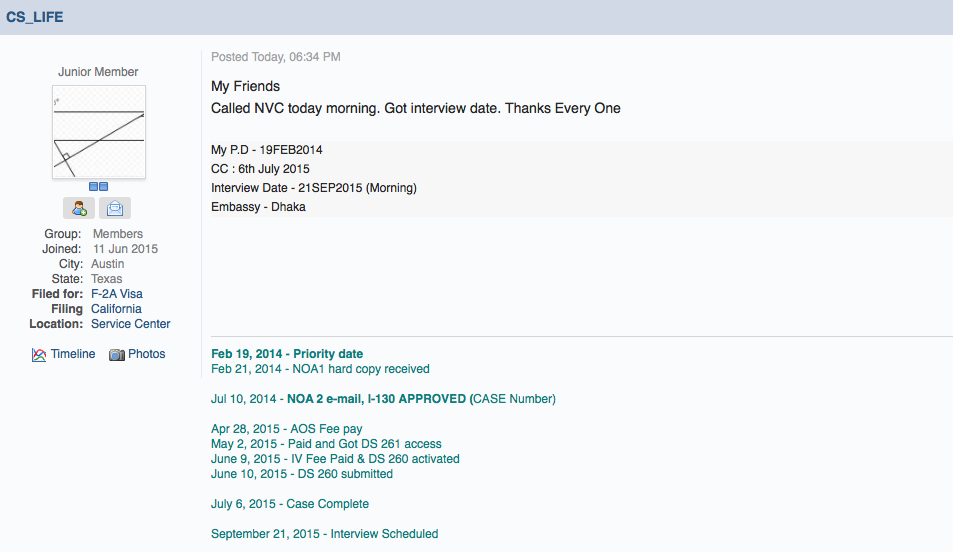Click the reputation pip squares under avatar
Image resolution: width=953 pixels, height=552 pixels.
(x=98, y=187)
